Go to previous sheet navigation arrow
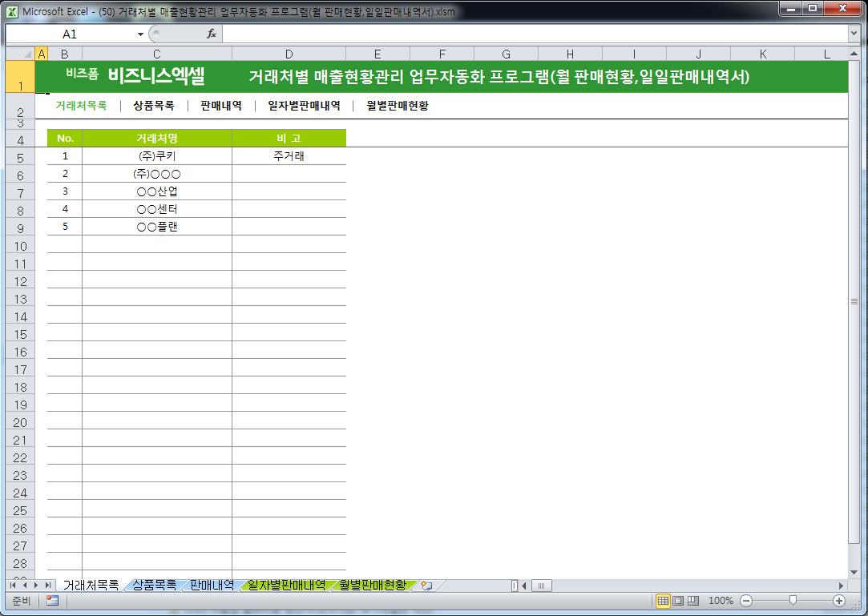 [24, 585]
